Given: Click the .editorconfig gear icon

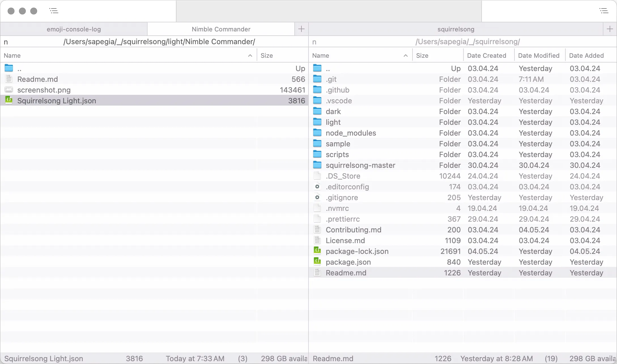Looking at the screenshot, I should pyautogui.click(x=317, y=187).
